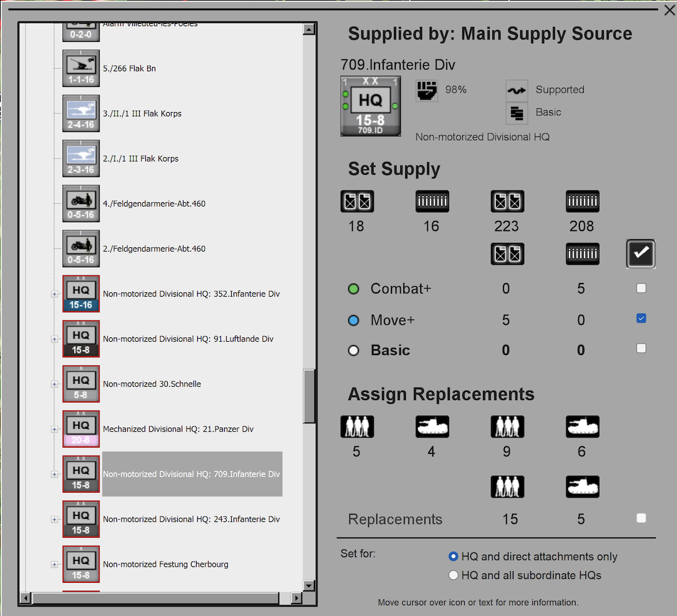Viewport: 677px width, 616px height.
Task: Click the 4./Feldgendarmerie-Abt.460 label
Action: coord(154,203)
